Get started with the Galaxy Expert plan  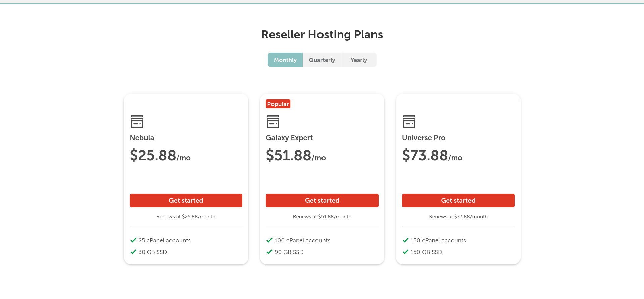click(322, 200)
